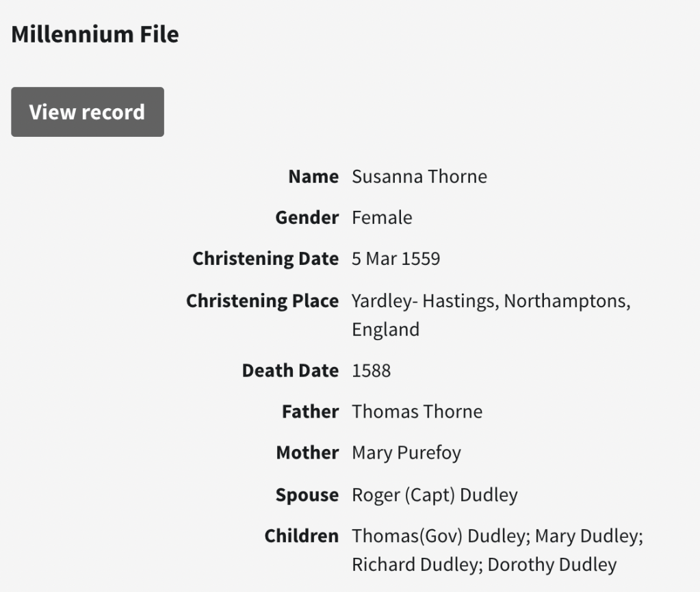Click the Death Date label
Viewport: 700px width, 592px height.
click(x=290, y=371)
